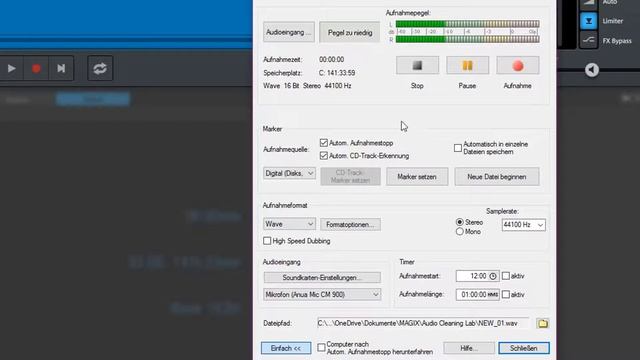Open Mikrofon input device dropdown
This screenshot has width=640, height=360.
coord(322,294)
